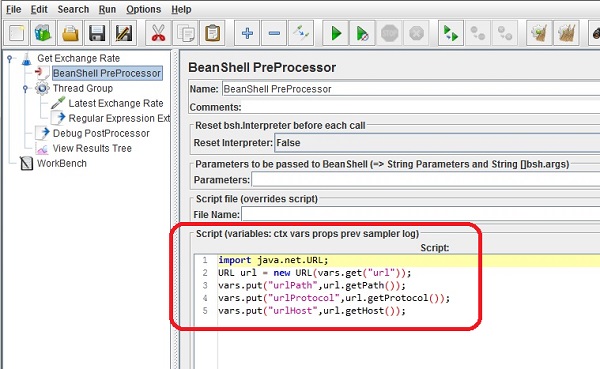Click the BeanShell PreProcessor panel heading
The width and height of the screenshot is (600, 369).
(262, 67)
